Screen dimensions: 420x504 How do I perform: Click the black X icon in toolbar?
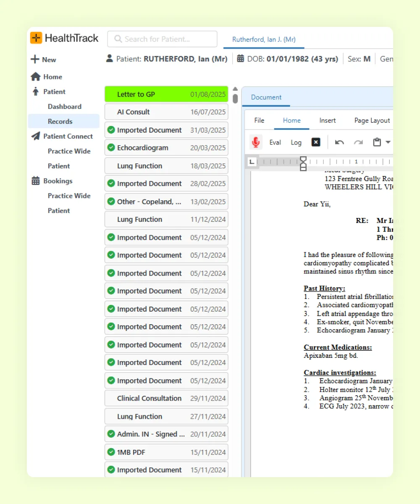pyautogui.click(x=316, y=142)
